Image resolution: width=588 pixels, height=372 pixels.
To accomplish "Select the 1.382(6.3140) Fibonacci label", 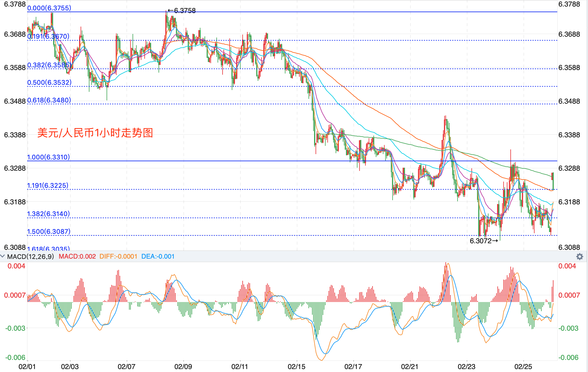I will pyautogui.click(x=48, y=214).
